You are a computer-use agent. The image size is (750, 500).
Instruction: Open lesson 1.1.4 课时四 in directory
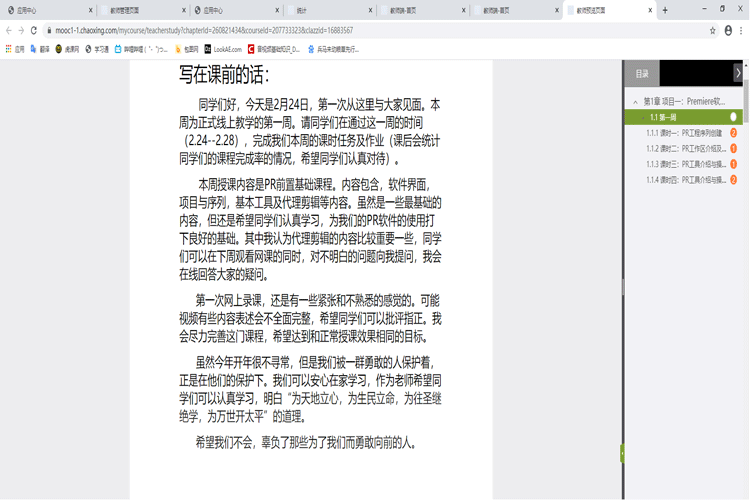[x=685, y=180]
